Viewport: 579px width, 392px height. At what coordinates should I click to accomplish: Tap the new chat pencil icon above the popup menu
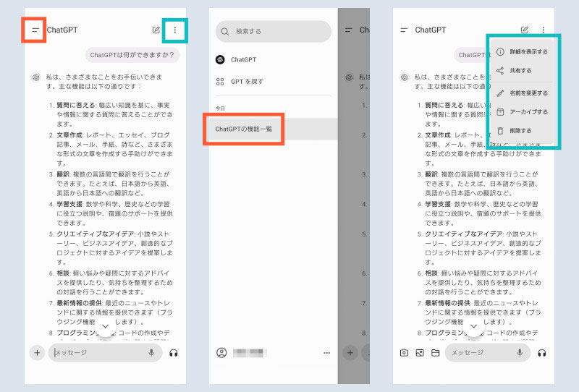point(524,30)
